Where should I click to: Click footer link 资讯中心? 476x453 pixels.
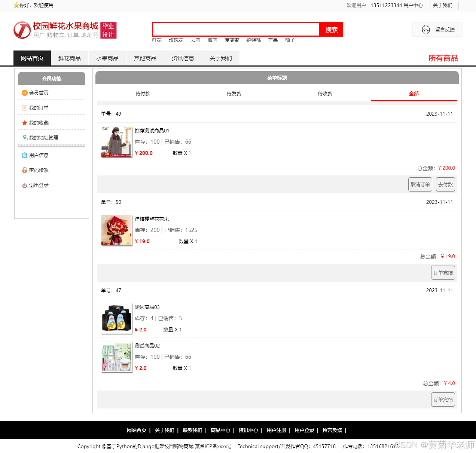point(248,430)
